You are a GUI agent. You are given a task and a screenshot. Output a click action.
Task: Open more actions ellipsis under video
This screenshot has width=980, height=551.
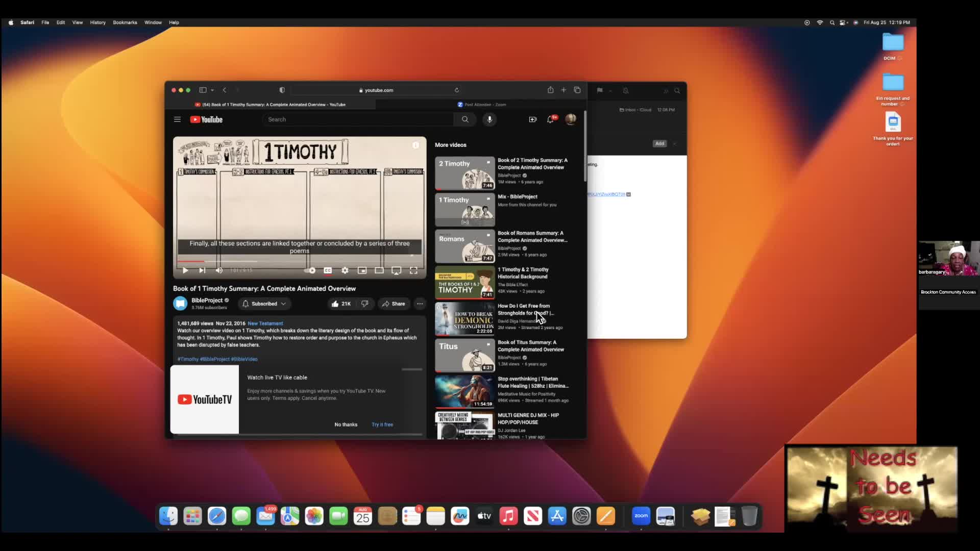pos(420,304)
